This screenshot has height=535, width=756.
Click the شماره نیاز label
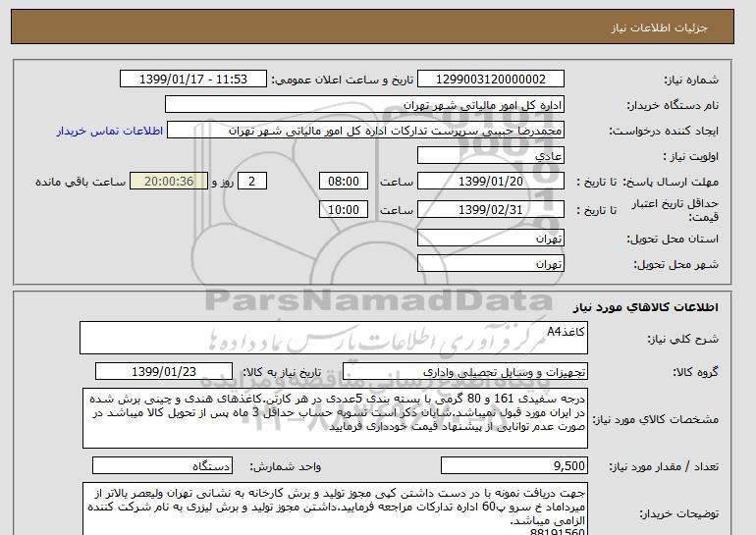click(x=691, y=80)
